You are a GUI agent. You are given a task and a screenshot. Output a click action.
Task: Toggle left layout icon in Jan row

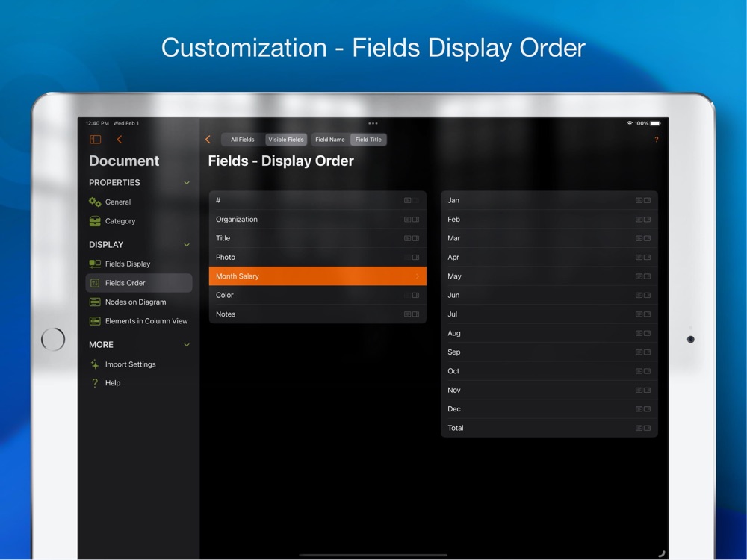coord(639,200)
